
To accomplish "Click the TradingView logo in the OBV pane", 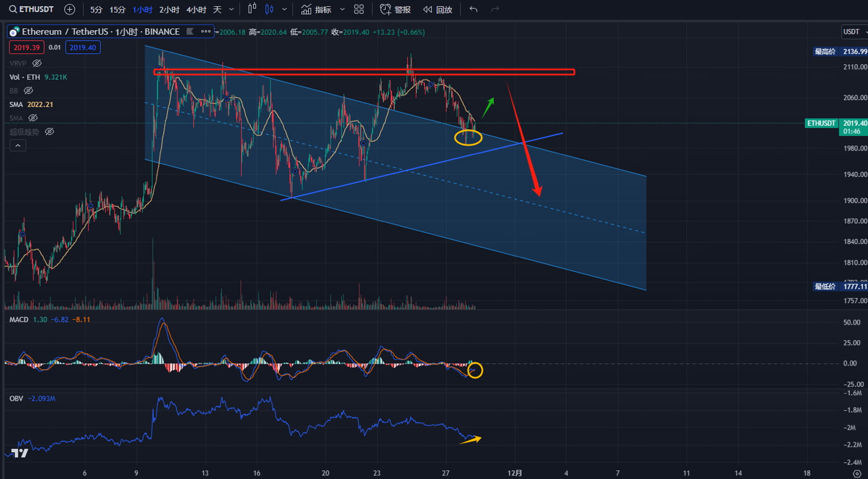I will coord(20,453).
